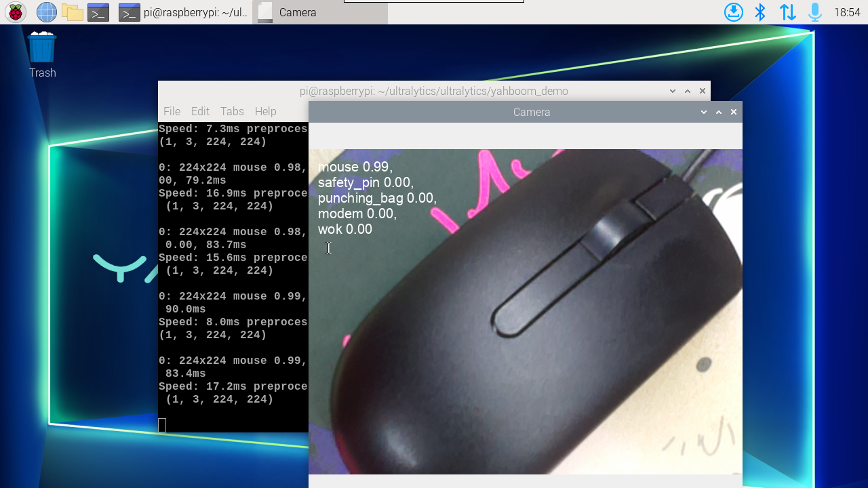Click the "90.0ms" terminal line
868x488 pixels.
pyautogui.click(x=186, y=309)
